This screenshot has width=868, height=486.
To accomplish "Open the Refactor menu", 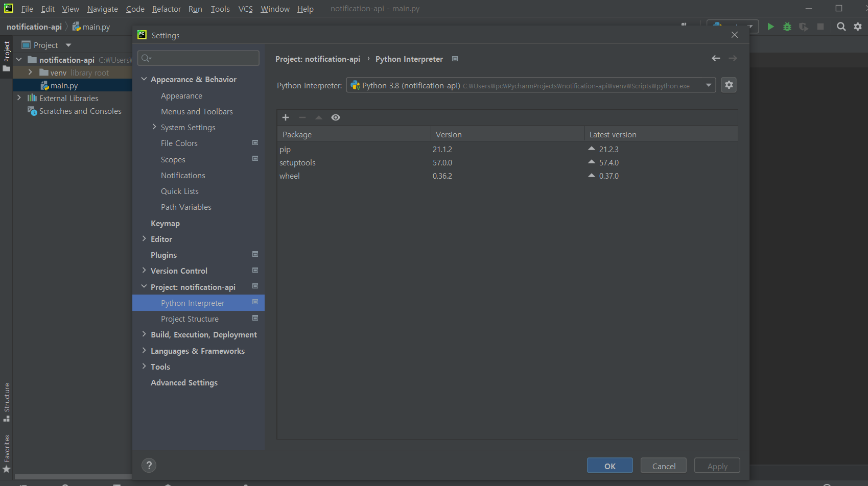I will coord(167,9).
